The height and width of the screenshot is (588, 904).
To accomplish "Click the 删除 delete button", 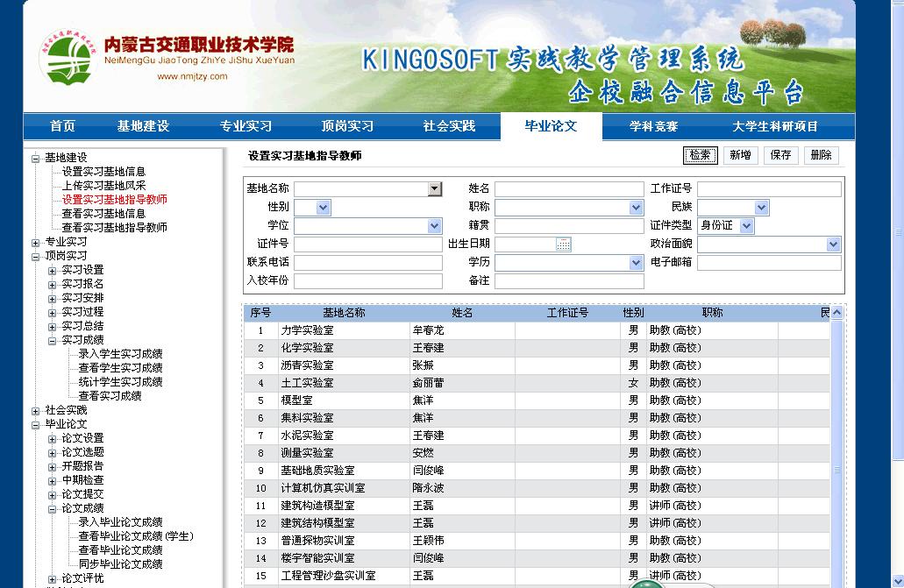I will click(x=821, y=155).
